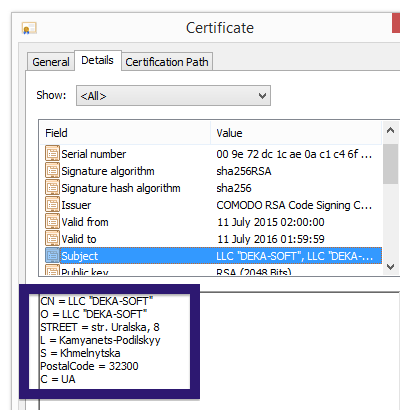Image resolution: width=400 pixels, height=410 pixels.
Task: Switch to the General tab
Action: click(51, 62)
